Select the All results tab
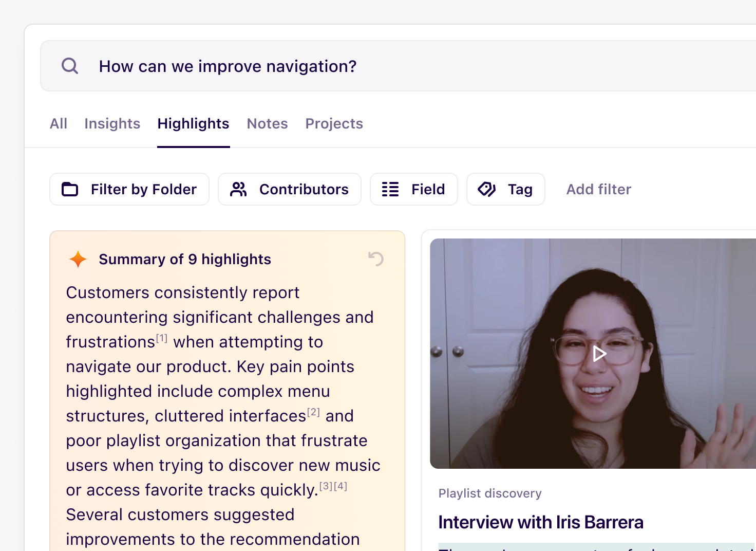Viewport: 756px width, 551px height. [x=58, y=123]
